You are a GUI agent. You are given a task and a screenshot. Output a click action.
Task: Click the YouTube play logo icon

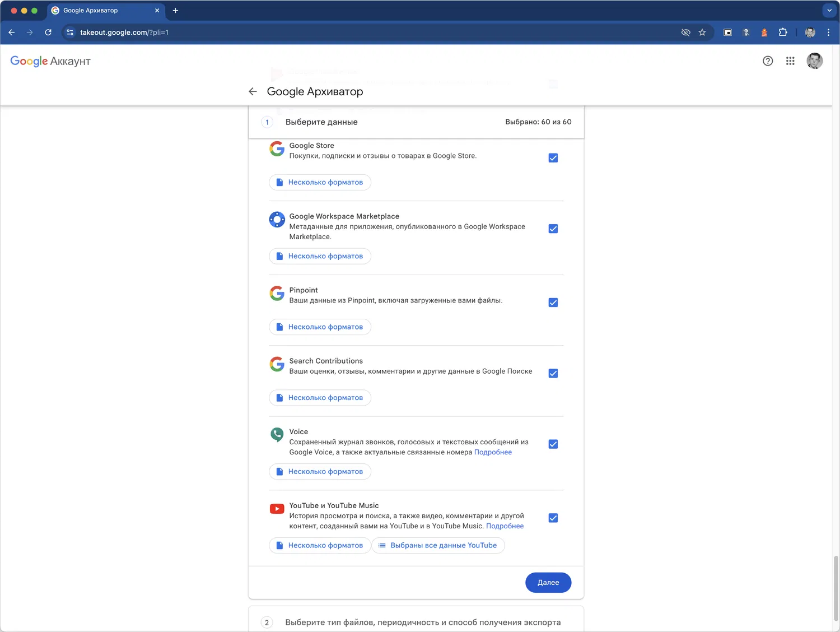click(x=277, y=509)
